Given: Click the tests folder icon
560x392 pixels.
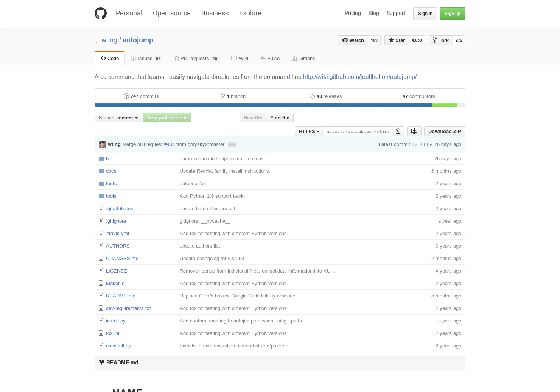Looking at the screenshot, I should click(x=101, y=183).
